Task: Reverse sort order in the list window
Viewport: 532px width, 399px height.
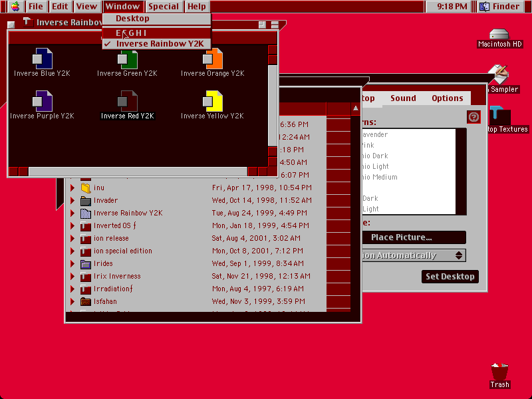Action: (355, 108)
